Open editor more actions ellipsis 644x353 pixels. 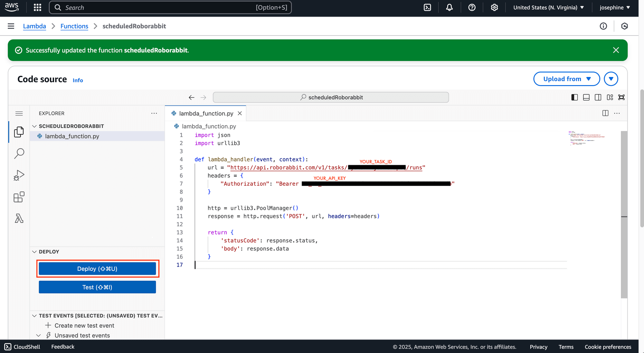click(617, 113)
